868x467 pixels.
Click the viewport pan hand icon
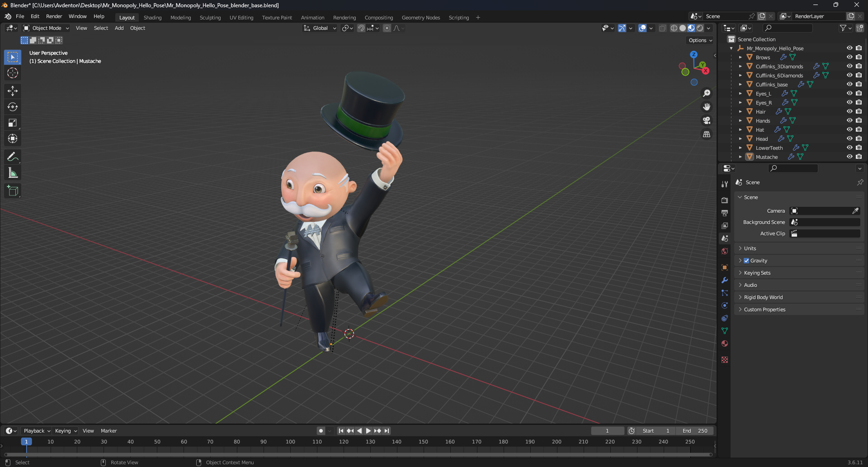click(x=707, y=107)
